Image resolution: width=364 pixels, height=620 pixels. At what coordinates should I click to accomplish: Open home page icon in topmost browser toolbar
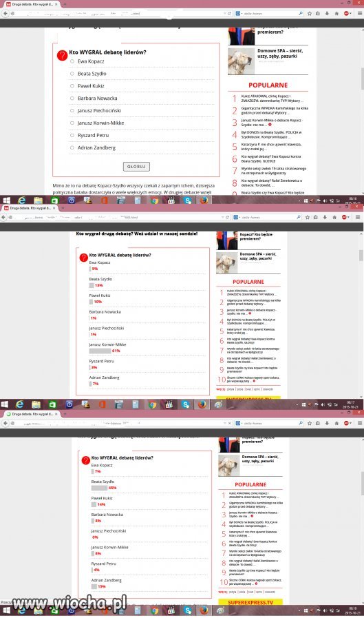[336, 14]
